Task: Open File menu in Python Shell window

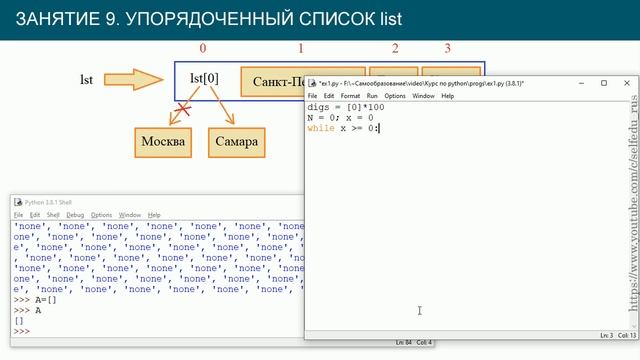Action: [18, 215]
